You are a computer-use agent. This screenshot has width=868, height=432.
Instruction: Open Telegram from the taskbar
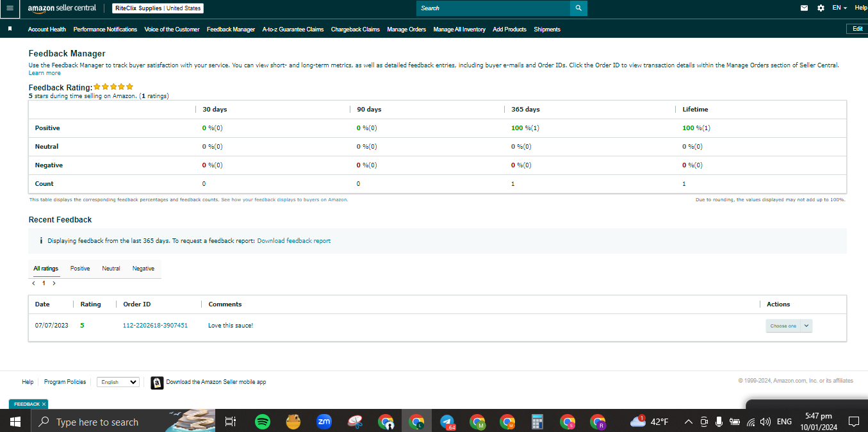pyautogui.click(x=447, y=422)
